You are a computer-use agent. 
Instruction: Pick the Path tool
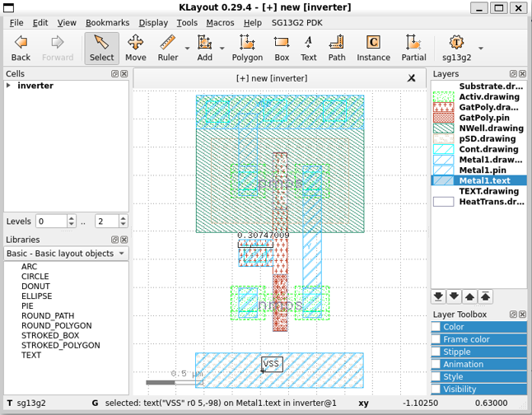[336, 48]
